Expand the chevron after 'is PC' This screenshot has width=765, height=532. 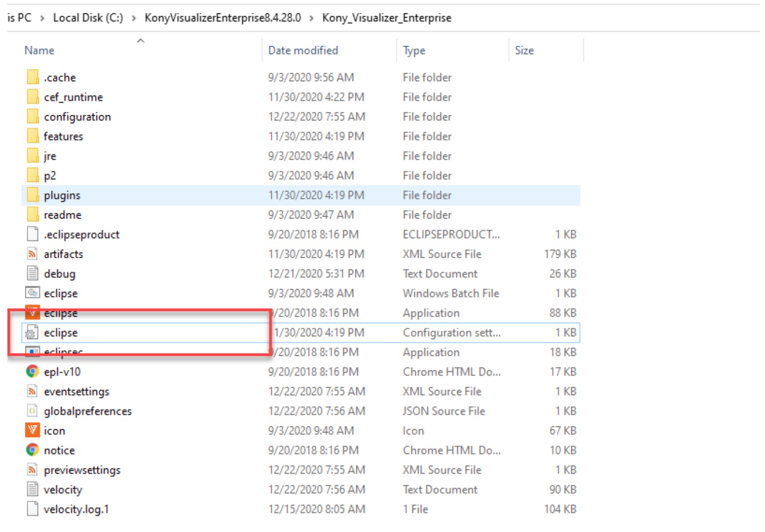(x=42, y=18)
